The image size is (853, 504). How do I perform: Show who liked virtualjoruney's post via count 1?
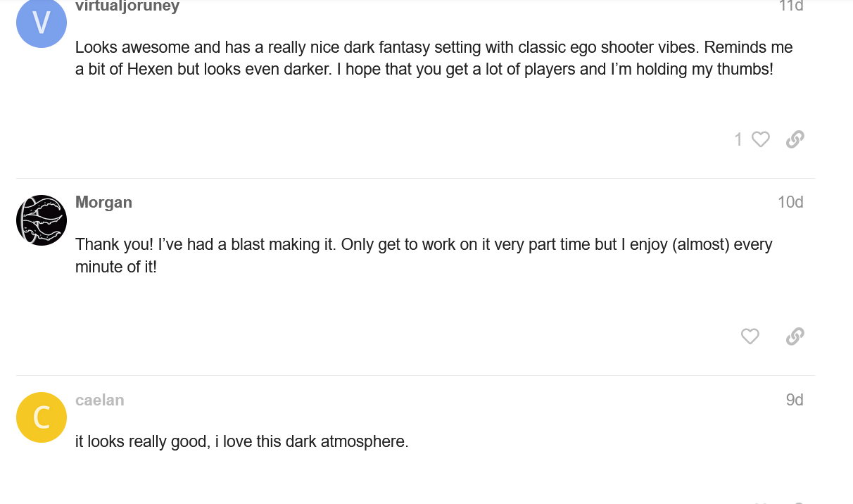738,139
